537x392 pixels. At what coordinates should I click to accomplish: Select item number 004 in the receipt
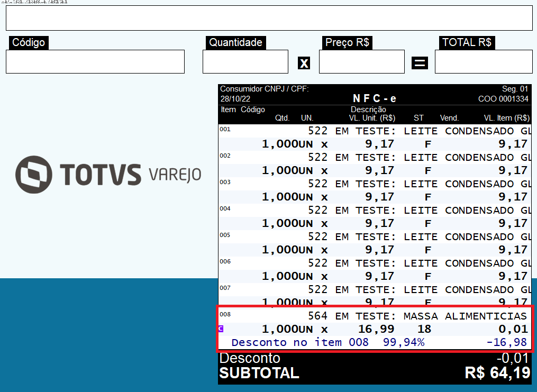pos(225,208)
